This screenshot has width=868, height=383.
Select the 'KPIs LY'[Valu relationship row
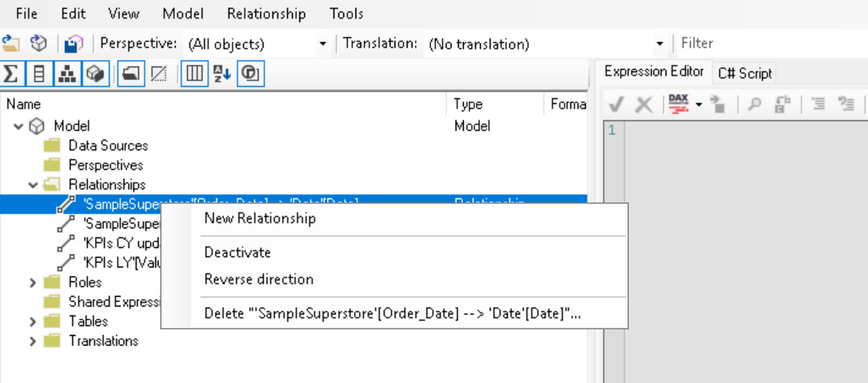pyautogui.click(x=122, y=263)
